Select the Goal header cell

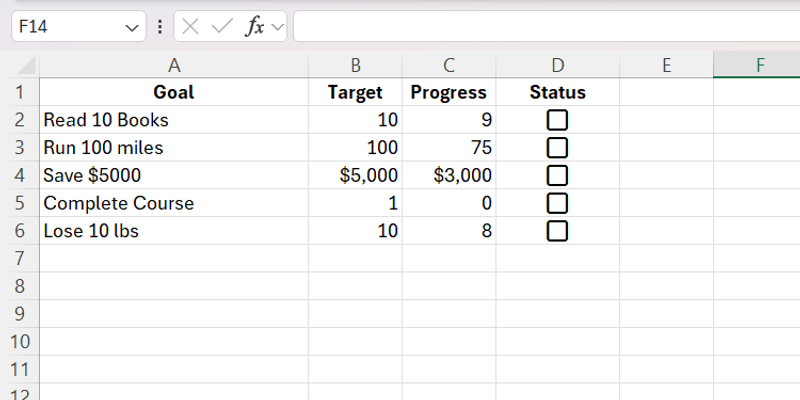click(174, 93)
